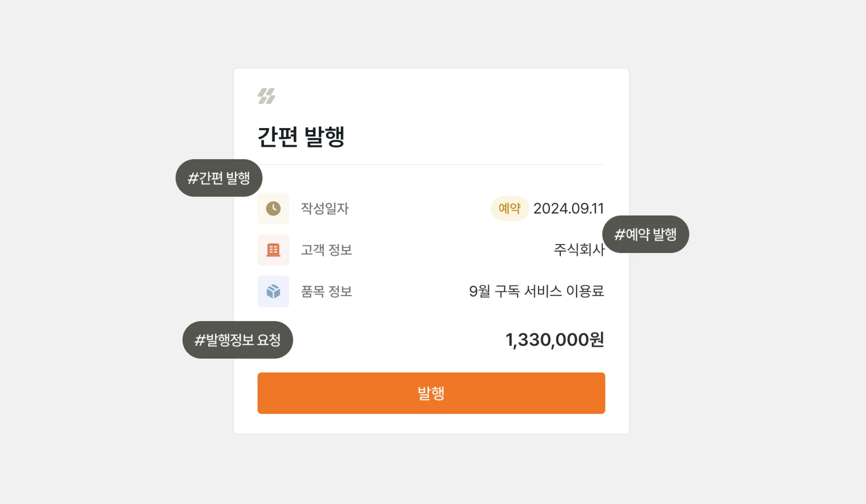The width and height of the screenshot is (866, 504).
Task: Expand the 주식회사 customer selector
Action: click(579, 250)
